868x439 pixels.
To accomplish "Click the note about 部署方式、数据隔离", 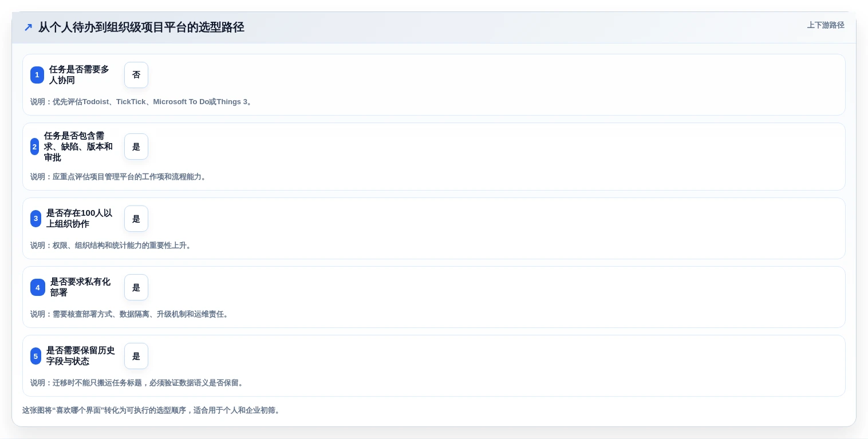I will click(x=131, y=314).
